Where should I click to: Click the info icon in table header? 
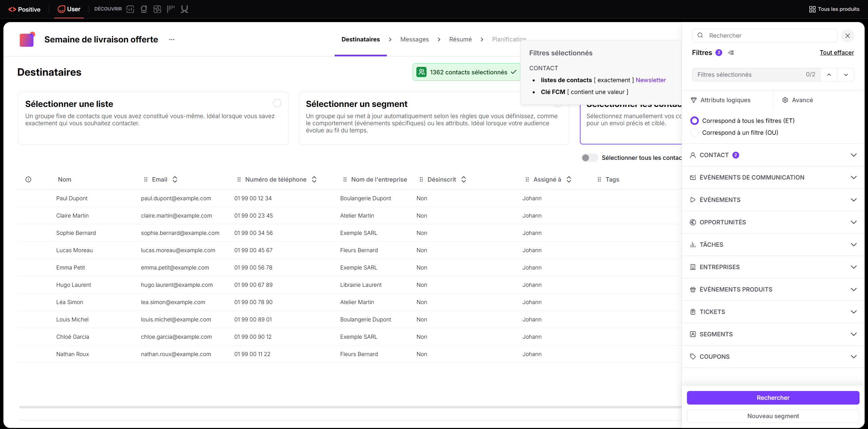[28, 180]
